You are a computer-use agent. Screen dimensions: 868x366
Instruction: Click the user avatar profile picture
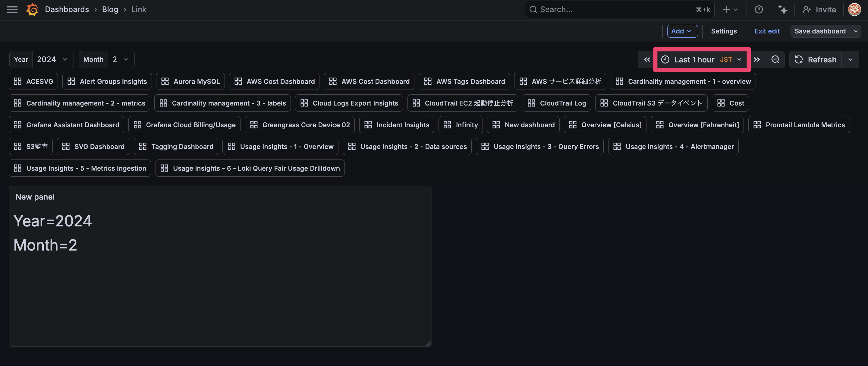854,9
